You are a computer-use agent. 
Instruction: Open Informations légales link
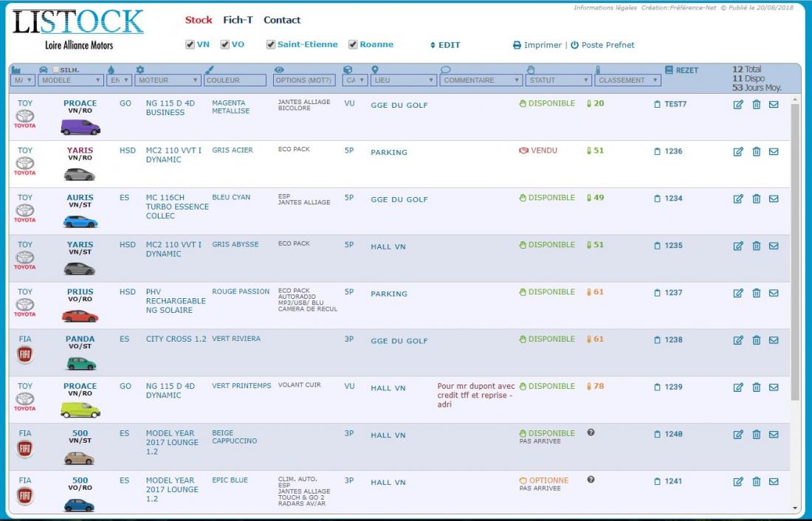605,8
